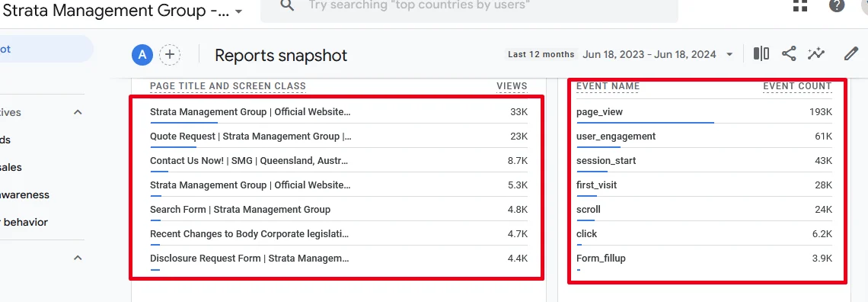This screenshot has height=302, width=868.
Task: Open the Quote Request page title row
Action: tap(339, 137)
